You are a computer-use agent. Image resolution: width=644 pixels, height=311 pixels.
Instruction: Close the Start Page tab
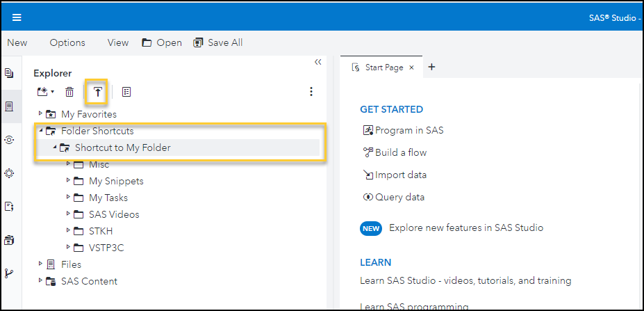point(411,67)
